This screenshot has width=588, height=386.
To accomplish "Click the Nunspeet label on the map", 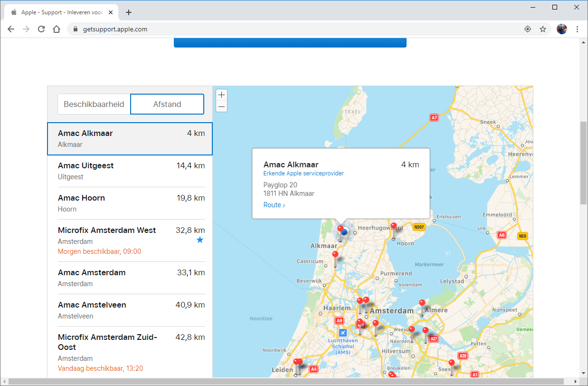I will tap(504, 309).
